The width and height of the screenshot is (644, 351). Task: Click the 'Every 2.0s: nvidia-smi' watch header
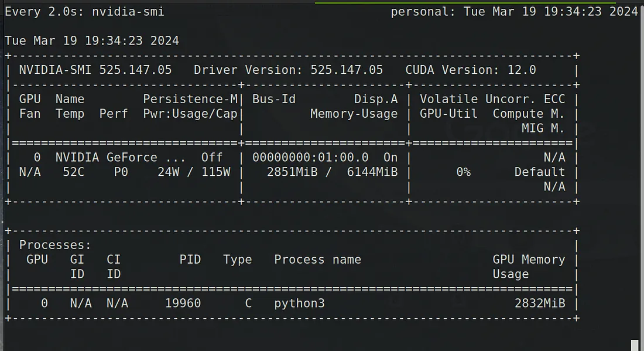pos(85,12)
